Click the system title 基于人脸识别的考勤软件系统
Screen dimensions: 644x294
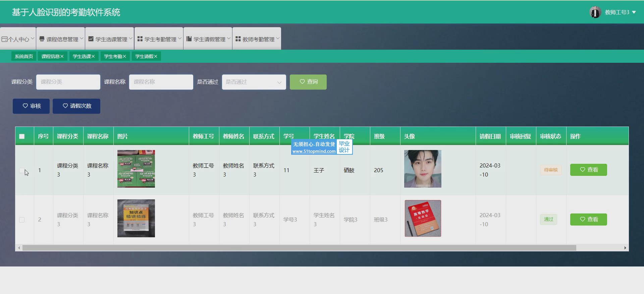(66, 12)
